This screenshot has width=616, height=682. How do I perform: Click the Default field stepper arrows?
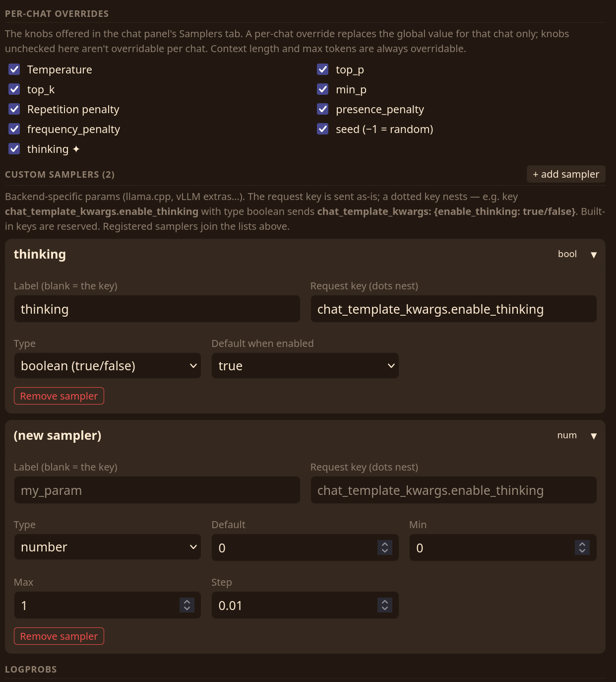point(385,547)
